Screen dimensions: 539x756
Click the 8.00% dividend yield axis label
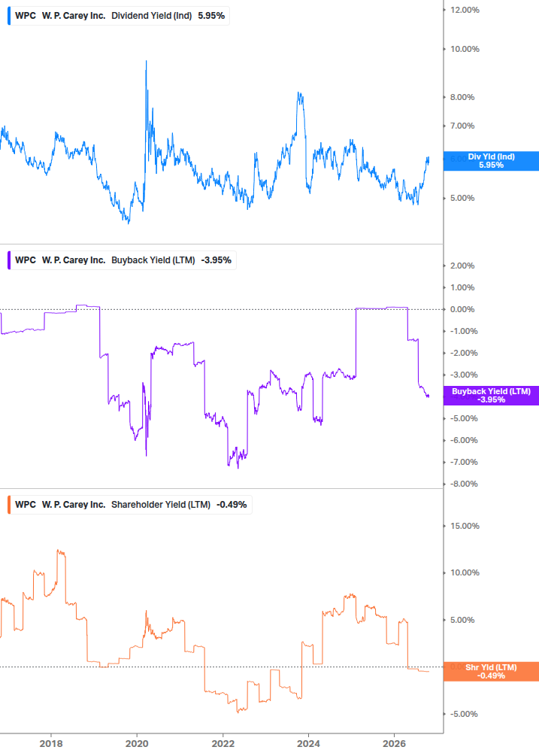pyautogui.click(x=462, y=97)
